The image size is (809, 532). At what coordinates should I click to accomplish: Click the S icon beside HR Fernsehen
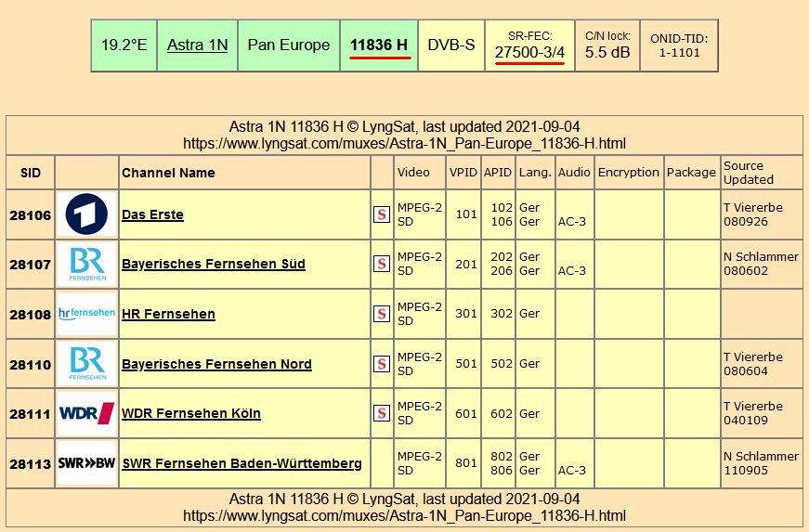pyautogui.click(x=381, y=314)
